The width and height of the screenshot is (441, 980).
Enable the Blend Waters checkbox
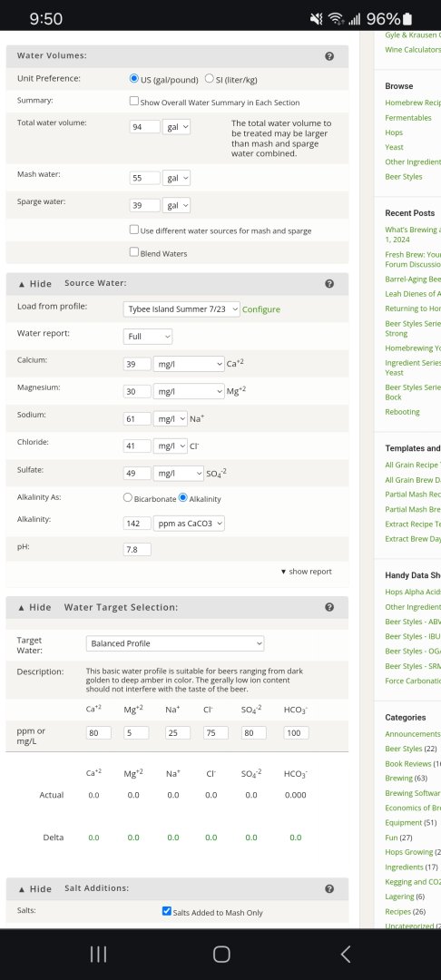133,252
